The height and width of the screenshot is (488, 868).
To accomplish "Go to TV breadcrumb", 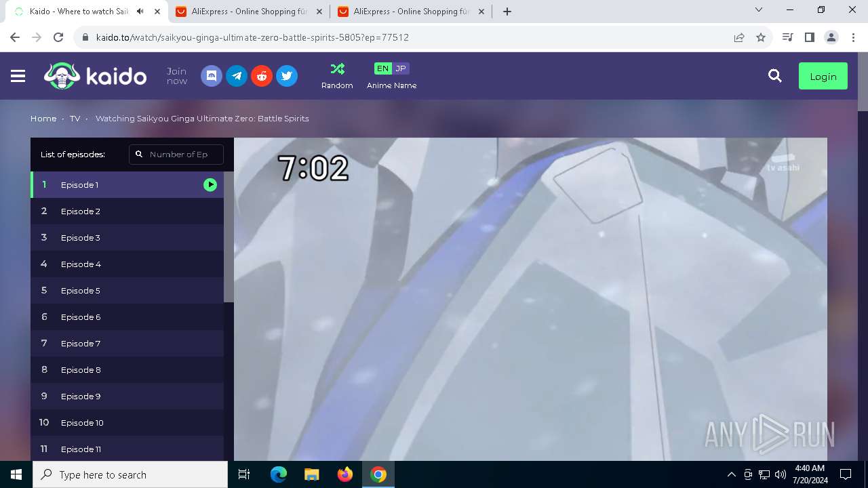I will tap(75, 118).
